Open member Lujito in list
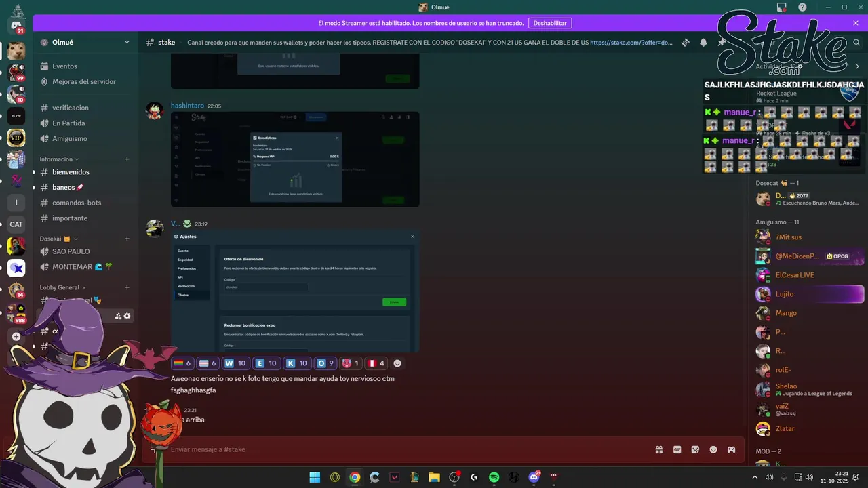The image size is (868, 488). tap(810, 294)
